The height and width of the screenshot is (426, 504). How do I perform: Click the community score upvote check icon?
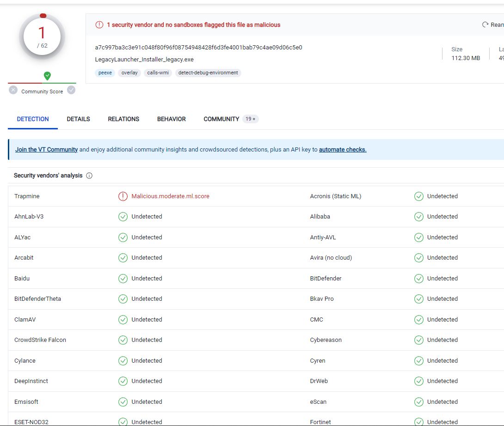[x=71, y=90]
